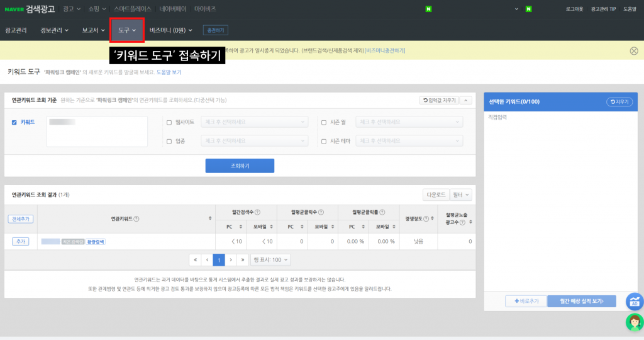Click the 비즈머니충전하기 banner link
Screen dimensions: 644x340
[385, 50]
